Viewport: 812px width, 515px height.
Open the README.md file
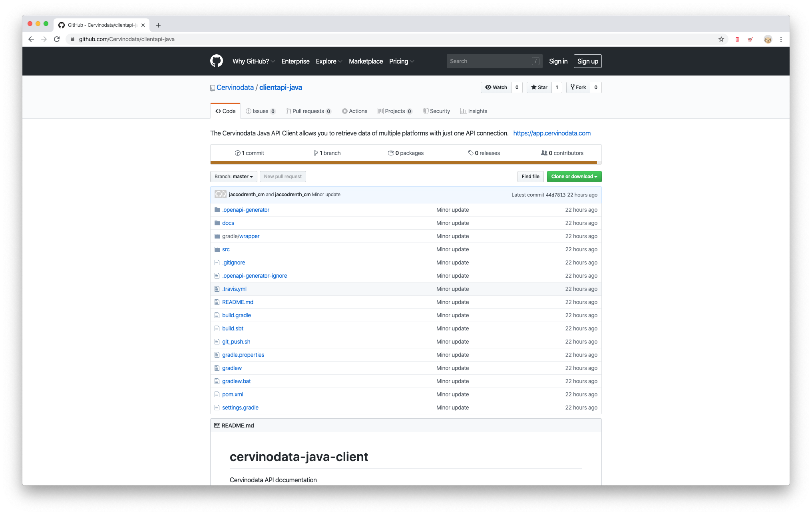(x=238, y=302)
